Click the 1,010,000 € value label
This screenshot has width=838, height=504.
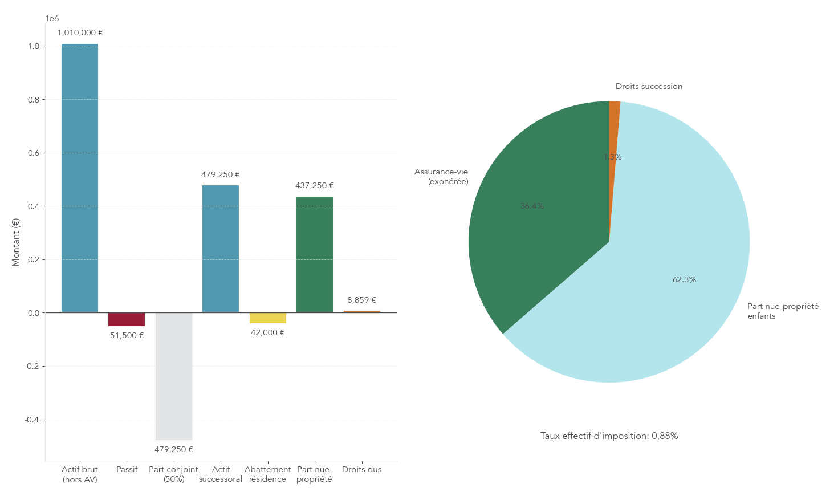point(80,33)
